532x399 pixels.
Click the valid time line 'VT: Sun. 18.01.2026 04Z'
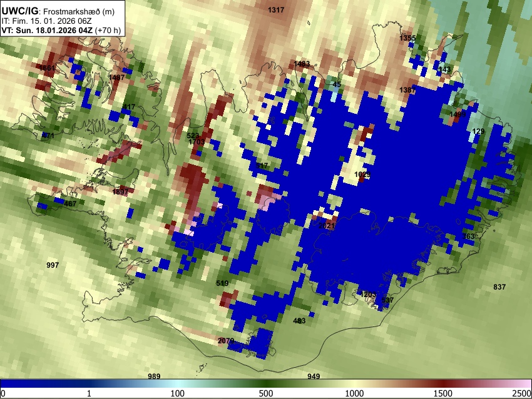[47, 30]
